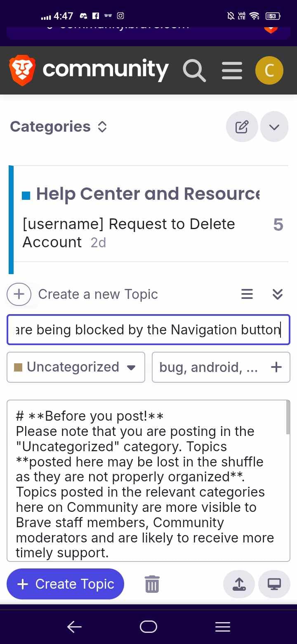The image size is (297, 644).
Task: Open the search magnifier icon
Action: (194, 70)
